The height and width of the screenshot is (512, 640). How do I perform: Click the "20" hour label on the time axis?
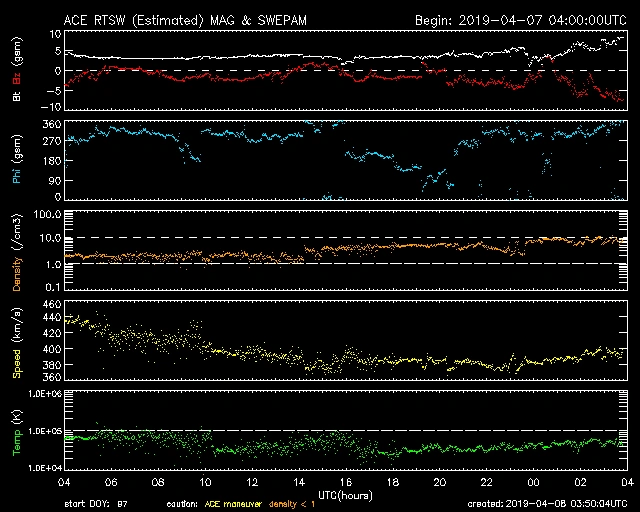coord(440,483)
